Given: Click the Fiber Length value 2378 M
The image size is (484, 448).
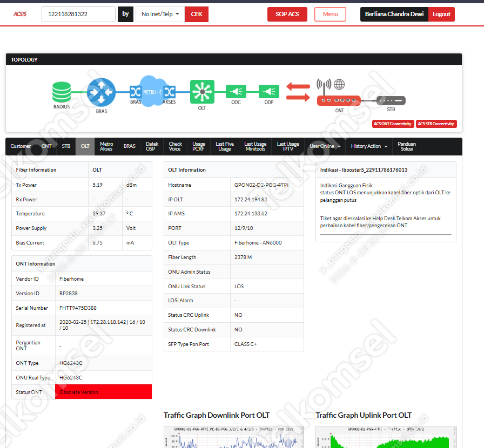Looking at the screenshot, I should 243,257.
